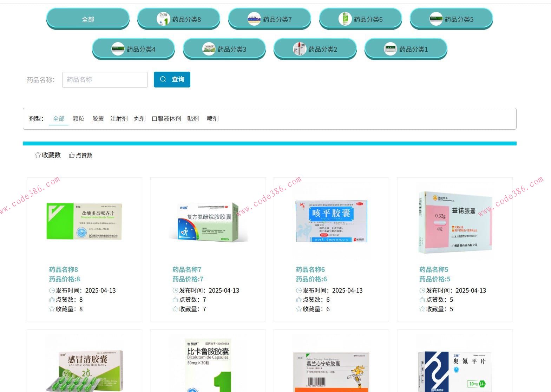The height and width of the screenshot is (392, 551).
Task: Click star icon on 药品名称8 card
Action: click(x=52, y=309)
